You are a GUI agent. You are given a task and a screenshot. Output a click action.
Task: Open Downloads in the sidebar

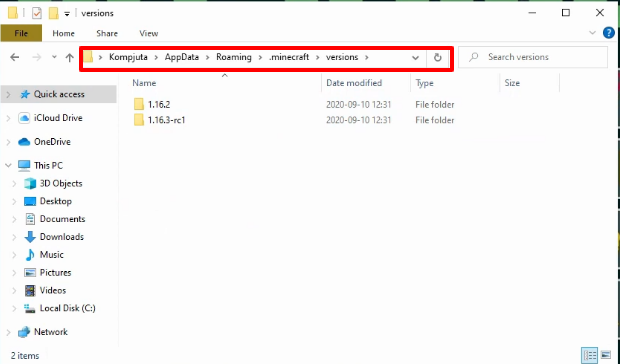62,237
